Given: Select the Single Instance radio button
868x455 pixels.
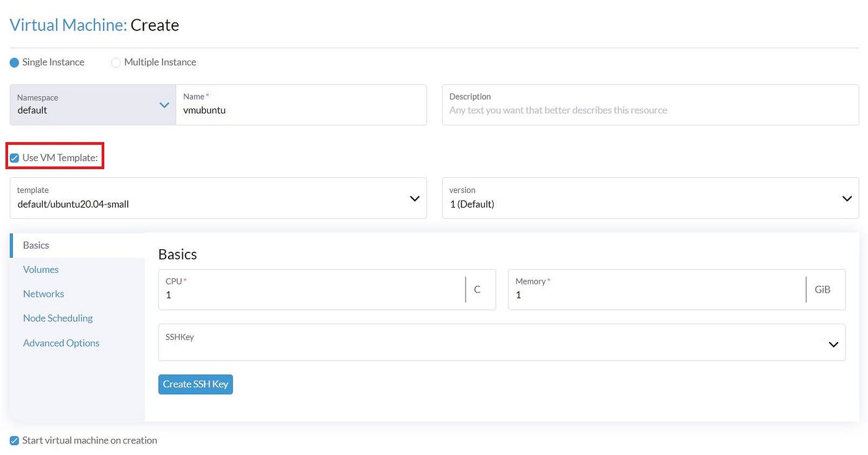Looking at the screenshot, I should click(x=13, y=62).
